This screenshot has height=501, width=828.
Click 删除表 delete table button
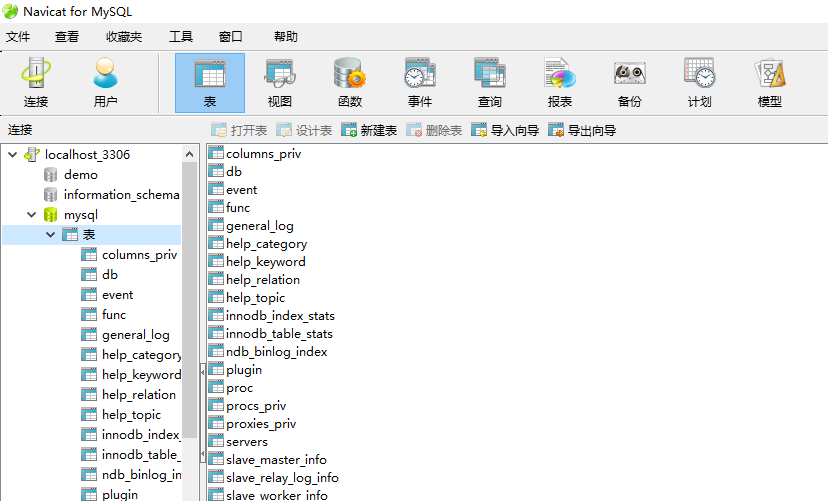pyautogui.click(x=434, y=130)
